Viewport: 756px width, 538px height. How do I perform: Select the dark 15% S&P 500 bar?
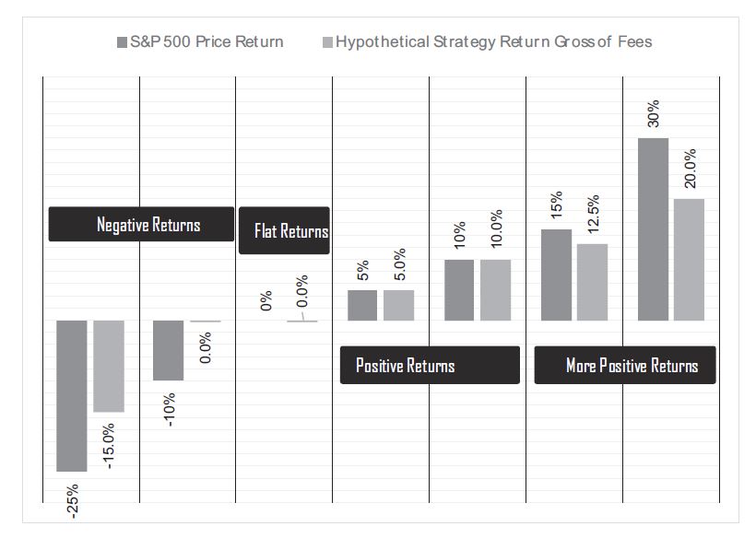click(556, 275)
